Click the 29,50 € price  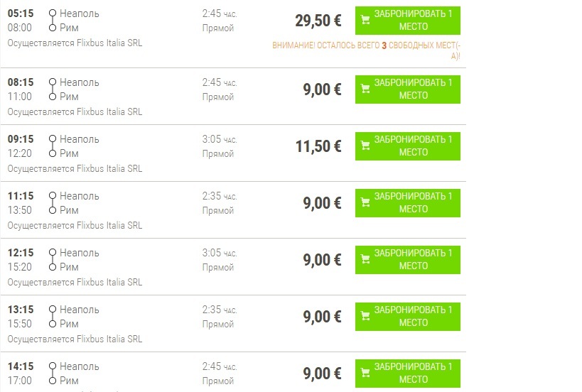[318, 21]
